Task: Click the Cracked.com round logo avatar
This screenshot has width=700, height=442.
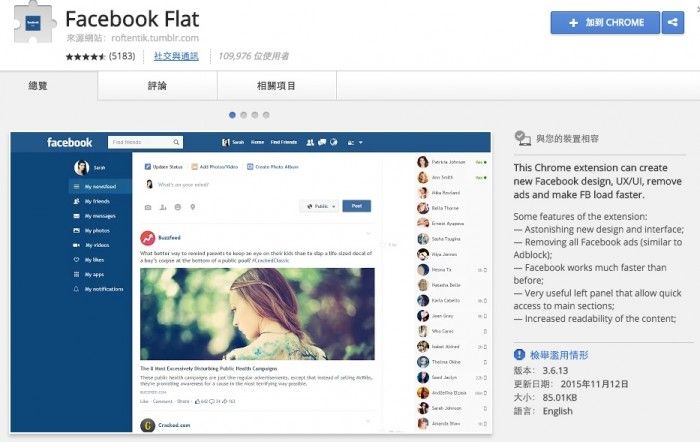Action: coord(148,425)
